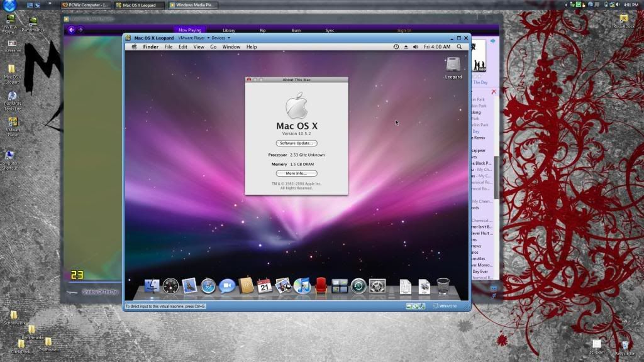Viewport: 644px width, 362px height.
Task: Switch to Windows Media Player taskbar button
Action: click(192, 5)
